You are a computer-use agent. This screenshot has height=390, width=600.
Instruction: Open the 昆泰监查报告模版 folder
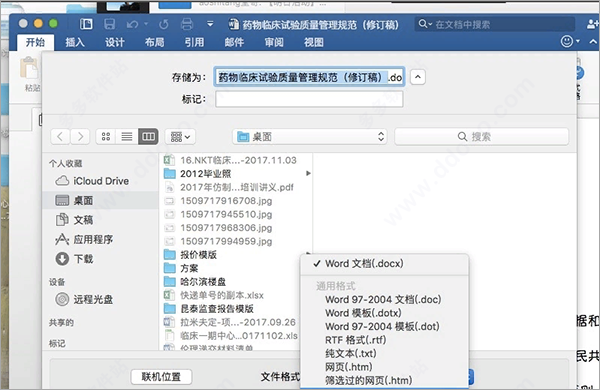pos(209,309)
